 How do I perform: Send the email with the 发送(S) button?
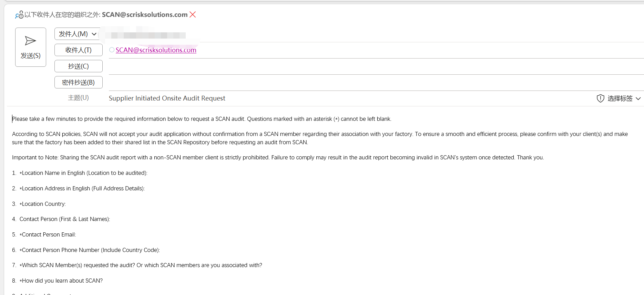[31, 47]
